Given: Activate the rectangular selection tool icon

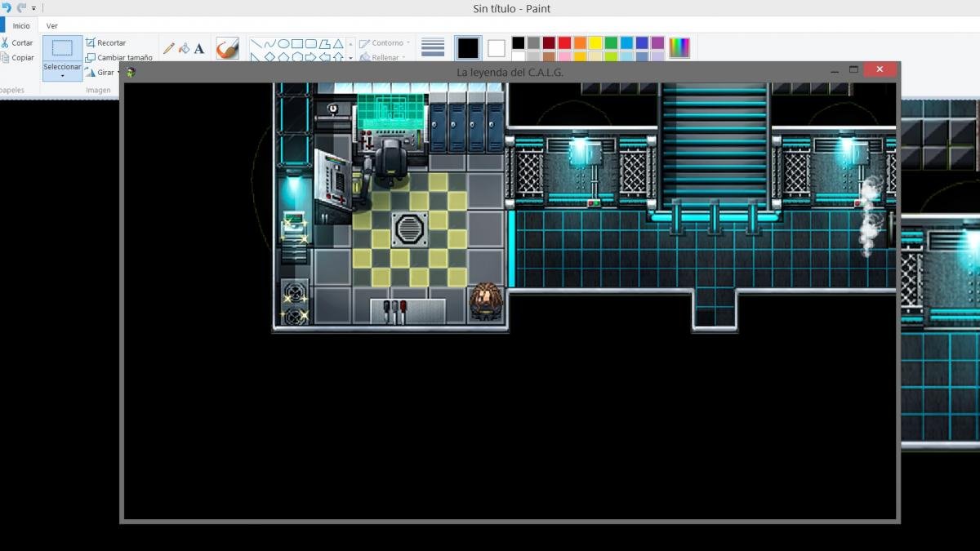Looking at the screenshot, I should (62, 48).
